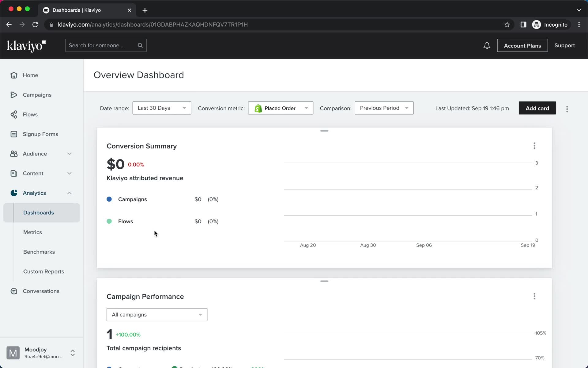Focus the Search for someone field
The image size is (588, 368).
tap(106, 45)
